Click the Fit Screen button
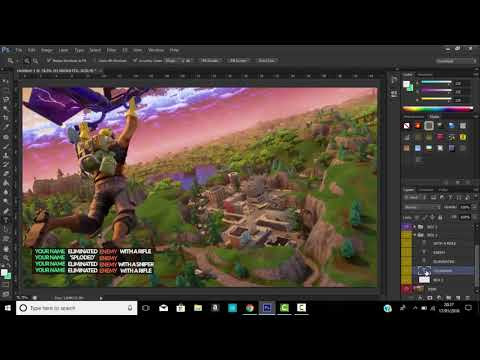This screenshot has width=480, height=360. (210, 61)
